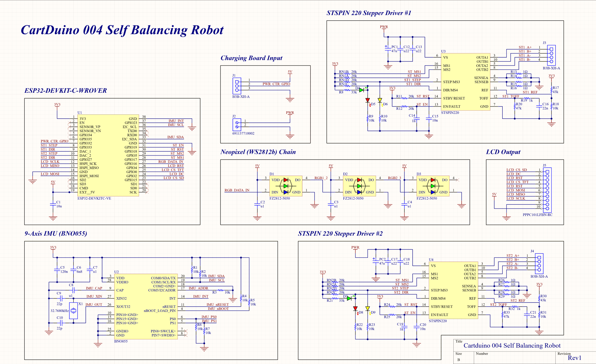Select polarized capacitor PC1 47u
The height and width of the screenshot is (364, 596).
coord(388,49)
